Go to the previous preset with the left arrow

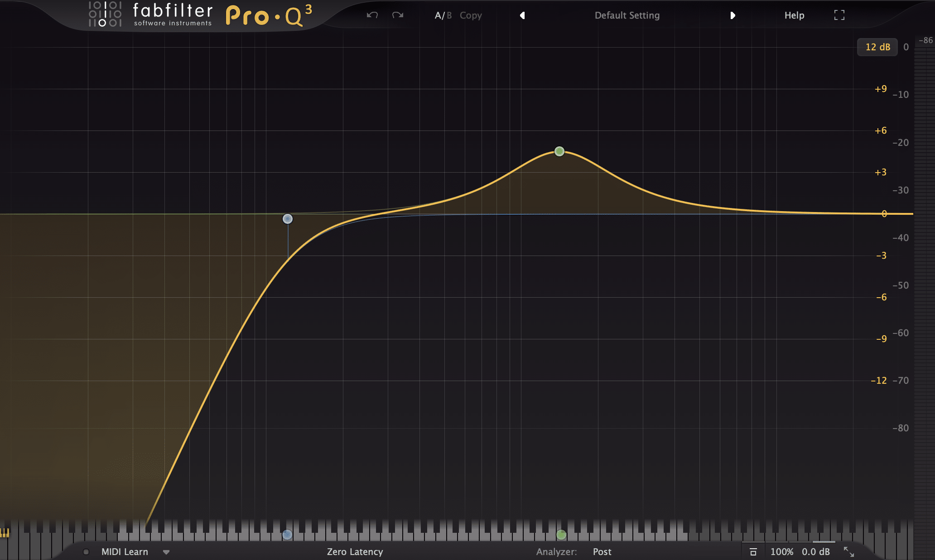point(522,15)
